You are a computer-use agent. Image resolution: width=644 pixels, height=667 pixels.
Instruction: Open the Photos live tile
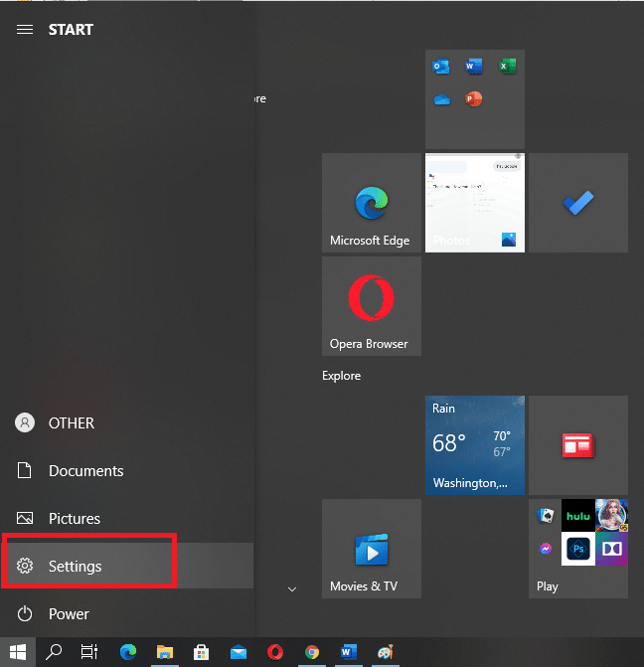[x=474, y=203]
